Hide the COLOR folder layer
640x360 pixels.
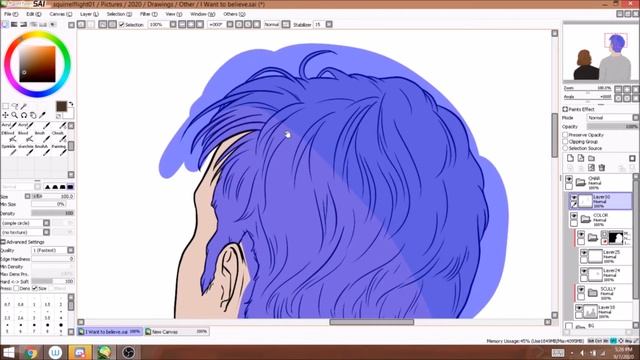tap(574, 216)
